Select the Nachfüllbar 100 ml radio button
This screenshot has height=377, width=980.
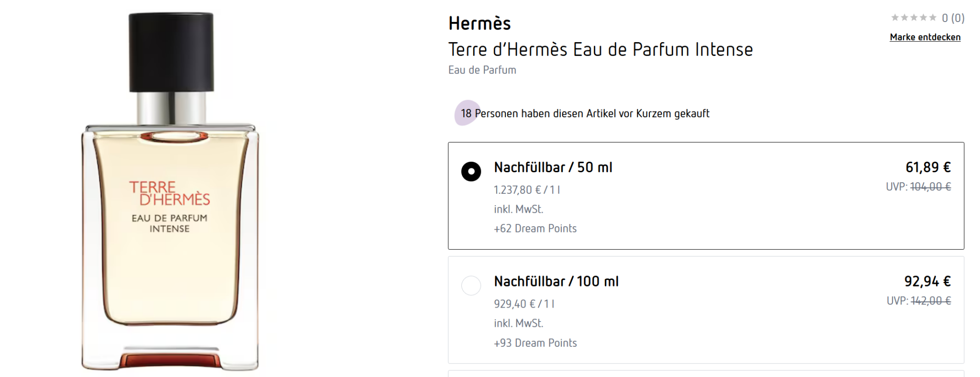[x=471, y=286]
